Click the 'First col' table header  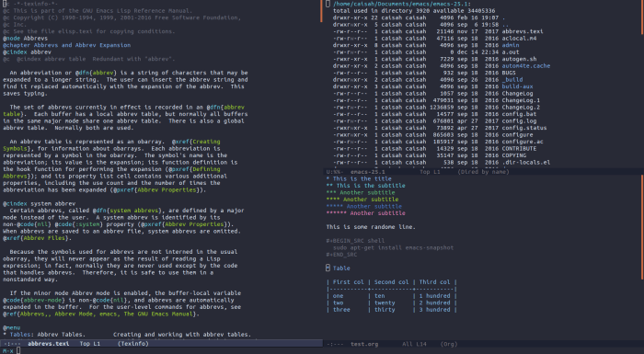point(349,282)
